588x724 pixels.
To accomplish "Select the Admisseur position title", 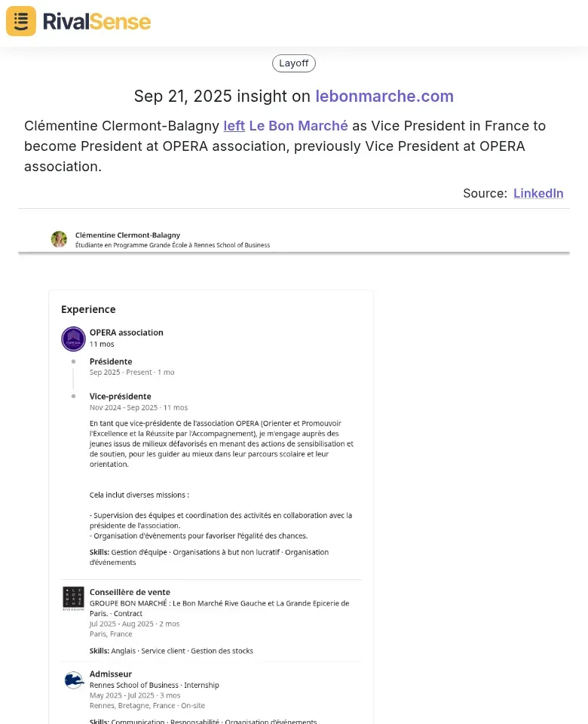I will 111,674.
